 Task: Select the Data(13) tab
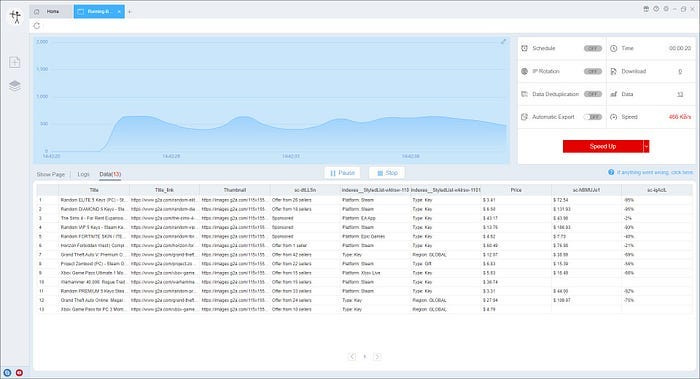pos(110,175)
